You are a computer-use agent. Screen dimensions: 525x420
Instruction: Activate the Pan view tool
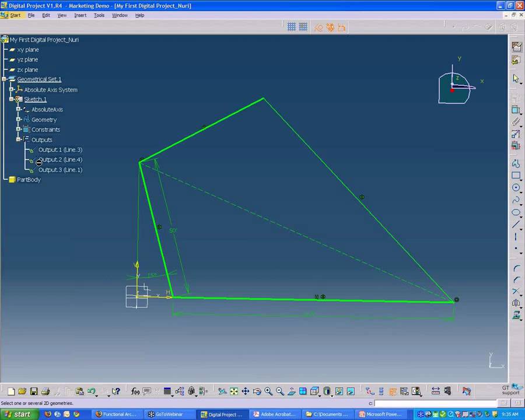pyautogui.click(x=246, y=391)
